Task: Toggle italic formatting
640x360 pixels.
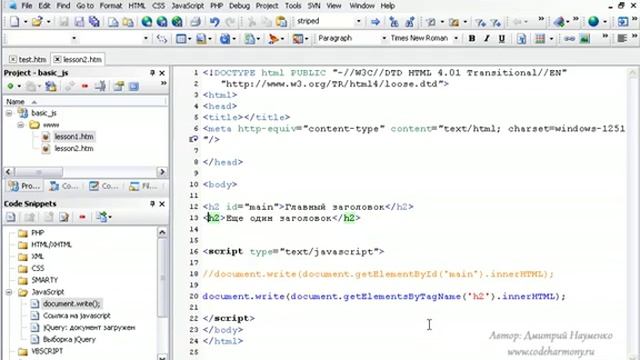Action: point(487,38)
